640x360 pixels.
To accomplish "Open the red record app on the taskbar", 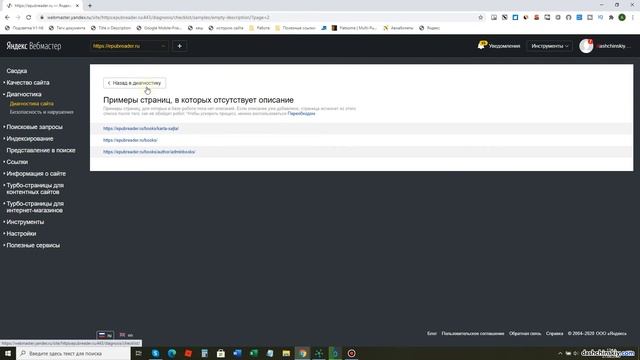I will pos(351,353).
